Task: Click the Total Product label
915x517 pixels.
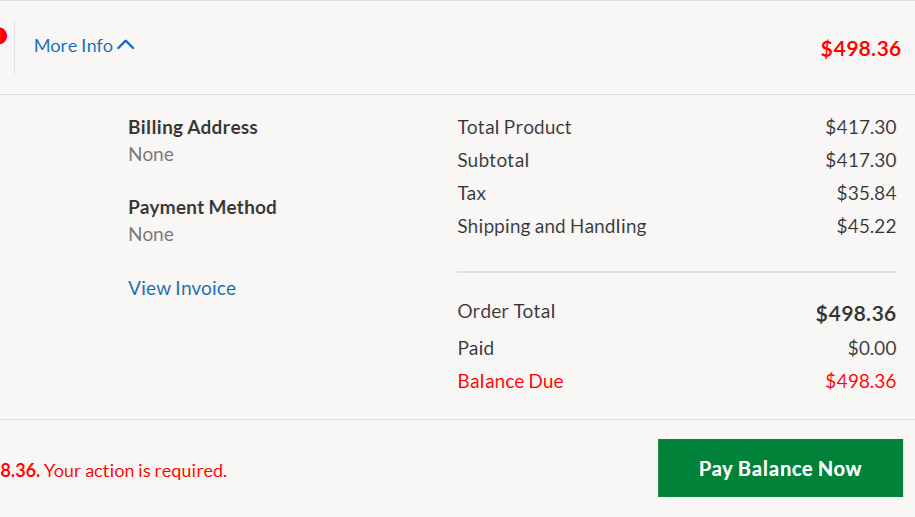Action: click(514, 127)
